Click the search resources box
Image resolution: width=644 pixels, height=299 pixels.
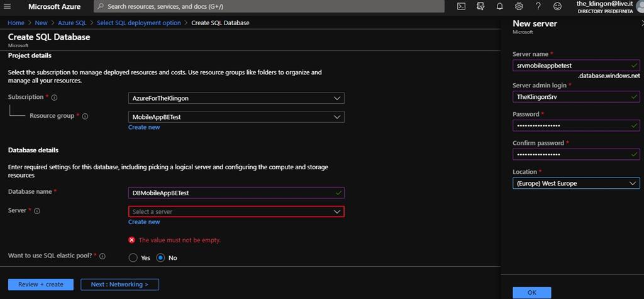point(269,6)
